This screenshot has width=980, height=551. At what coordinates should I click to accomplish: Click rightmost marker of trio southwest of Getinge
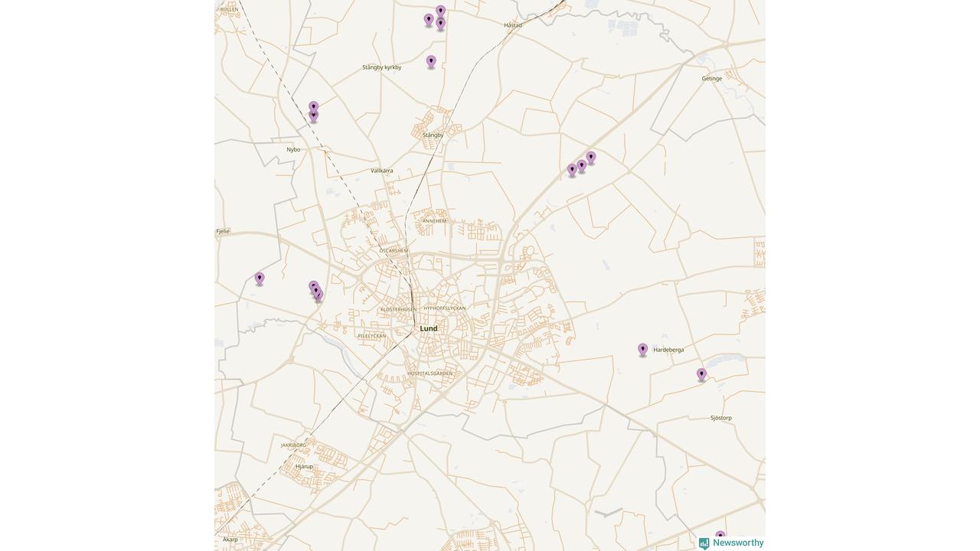(x=591, y=158)
